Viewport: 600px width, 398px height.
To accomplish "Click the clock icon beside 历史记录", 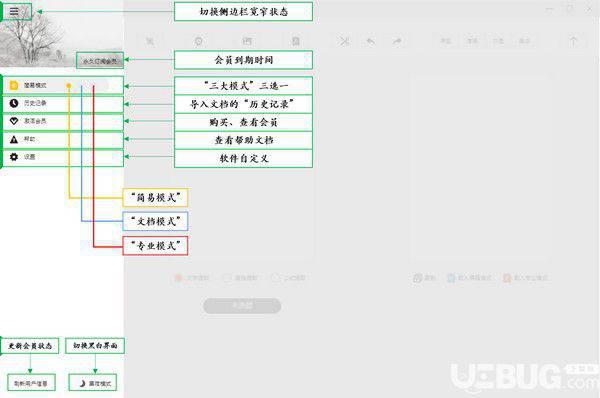I will (14, 103).
